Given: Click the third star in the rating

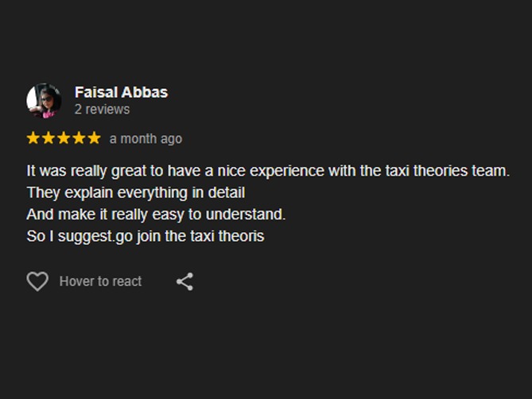Looking at the screenshot, I should pos(64,138).
